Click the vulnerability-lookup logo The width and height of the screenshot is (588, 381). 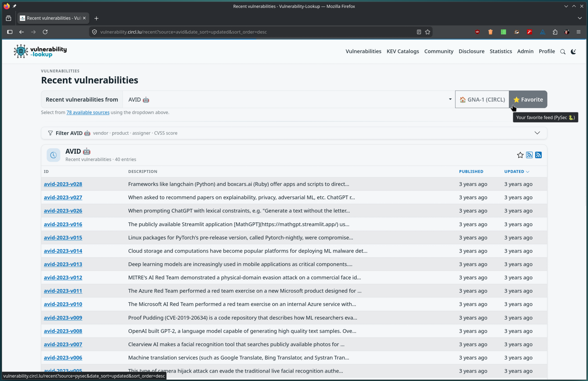pos(40,51)
